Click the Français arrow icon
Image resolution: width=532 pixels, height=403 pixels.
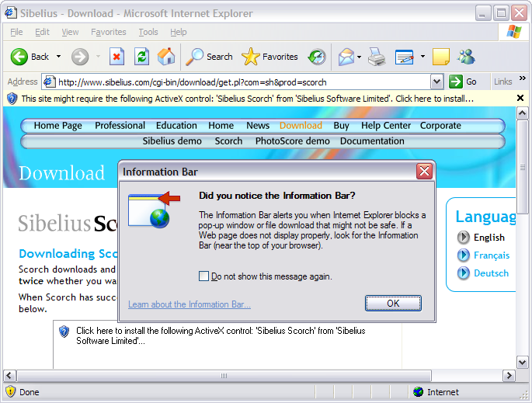(x=464, y=255)
